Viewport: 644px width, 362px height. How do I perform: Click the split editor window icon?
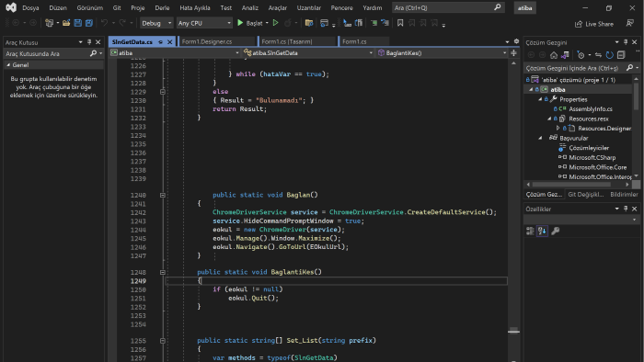[x=513, y=52]
